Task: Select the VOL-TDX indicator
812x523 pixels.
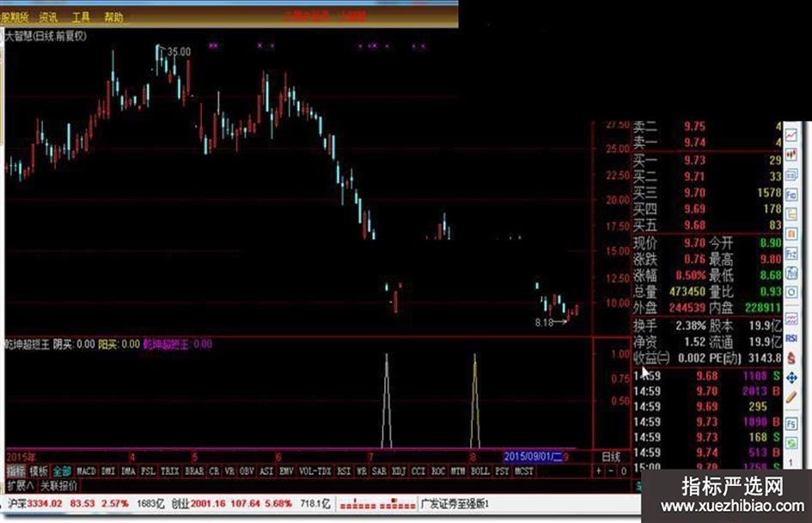Action: point(314,471)
